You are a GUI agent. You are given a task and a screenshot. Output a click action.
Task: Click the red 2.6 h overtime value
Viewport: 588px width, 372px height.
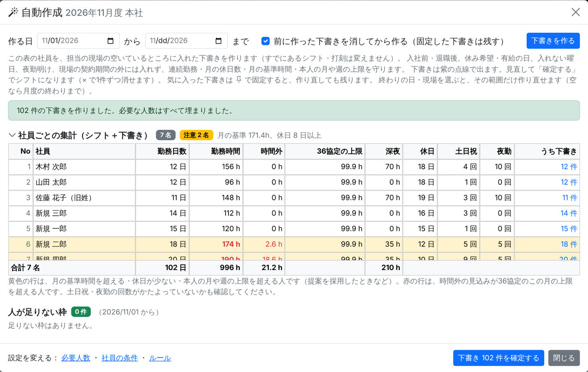[x=273, y=244]
